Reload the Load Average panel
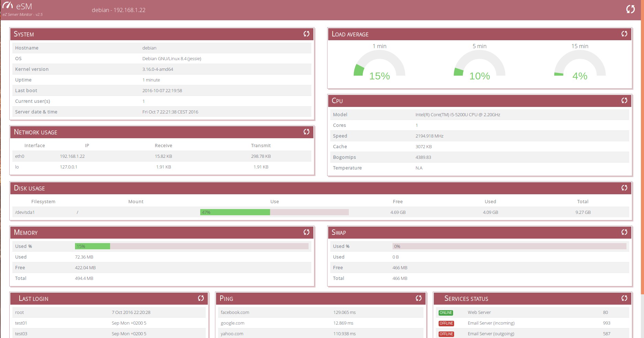This screenshot has width=644, height=338. (x=624, y=34)
